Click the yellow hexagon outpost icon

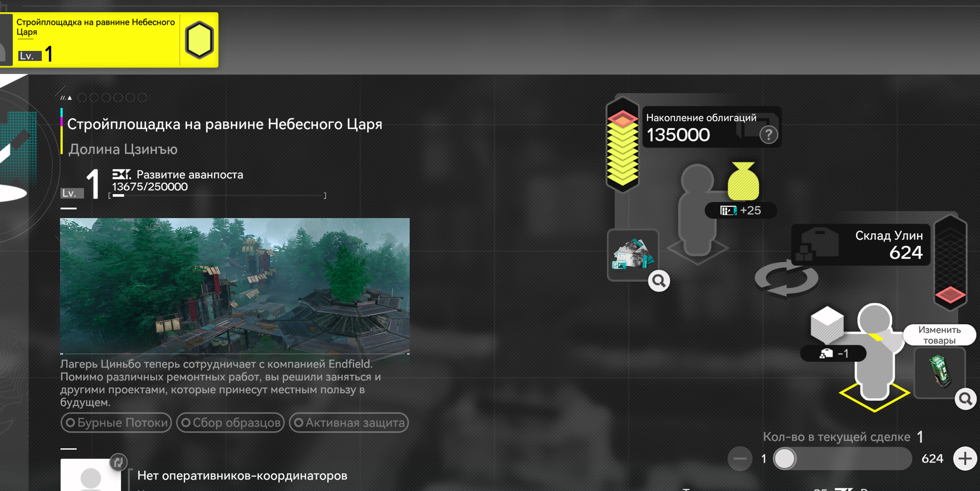tap(199, 40)
